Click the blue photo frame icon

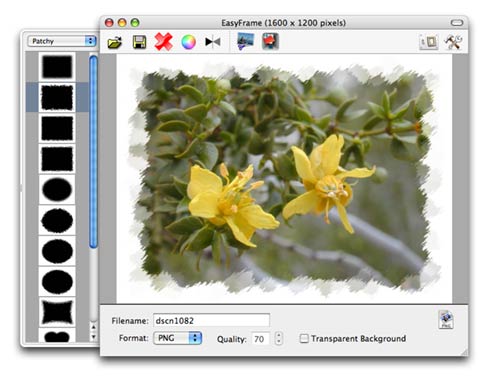point(245,42)
